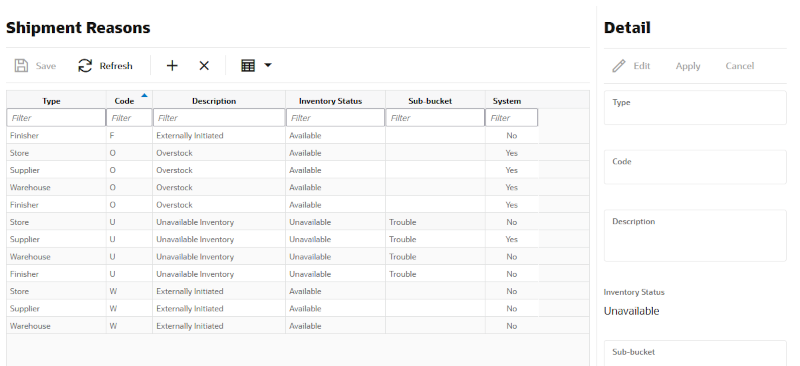Image resolution: width=800 pixels, height=366 pixels.
Task: Select the Warehouse W Externally Initiated row
Action: (272, 326)
